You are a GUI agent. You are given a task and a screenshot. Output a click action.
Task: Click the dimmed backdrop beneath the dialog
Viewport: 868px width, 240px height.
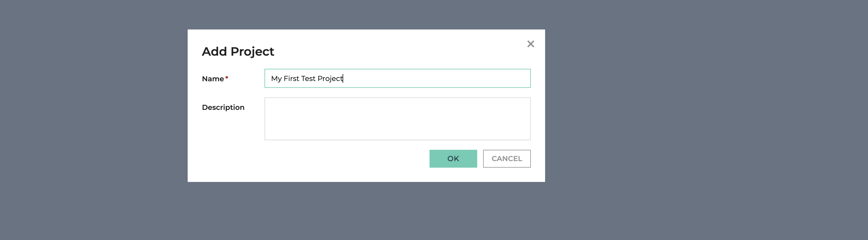[x=366, y=211]
